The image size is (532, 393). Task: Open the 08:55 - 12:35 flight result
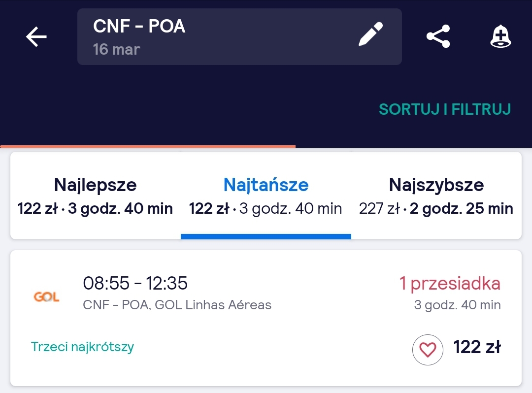266,318
